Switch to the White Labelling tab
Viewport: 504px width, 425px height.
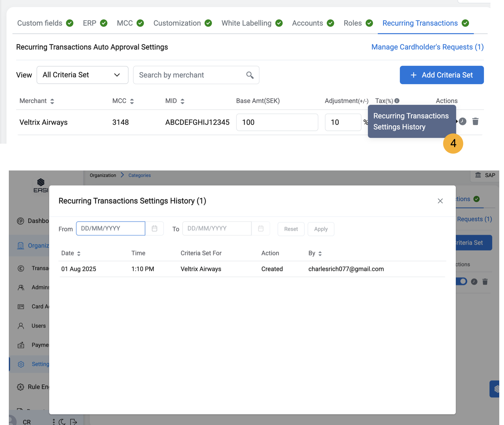click(247, 23)
